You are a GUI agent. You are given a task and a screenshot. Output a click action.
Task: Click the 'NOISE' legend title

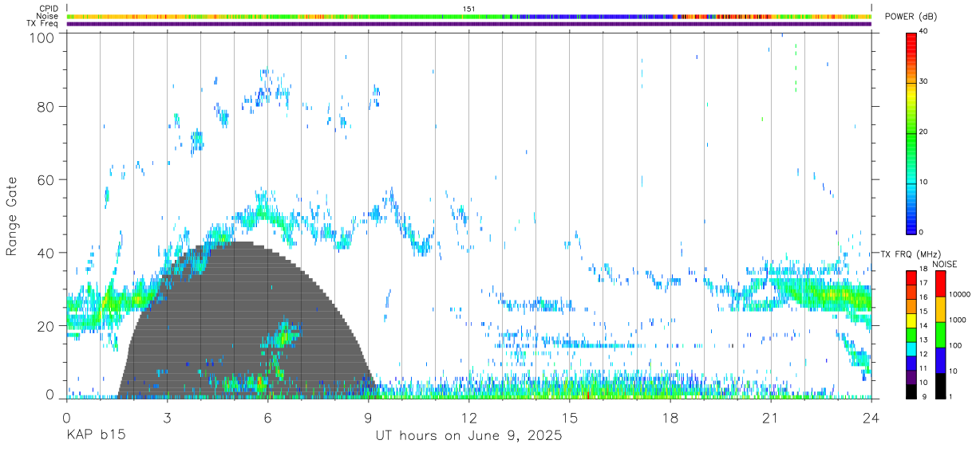[x=944, y=264]
